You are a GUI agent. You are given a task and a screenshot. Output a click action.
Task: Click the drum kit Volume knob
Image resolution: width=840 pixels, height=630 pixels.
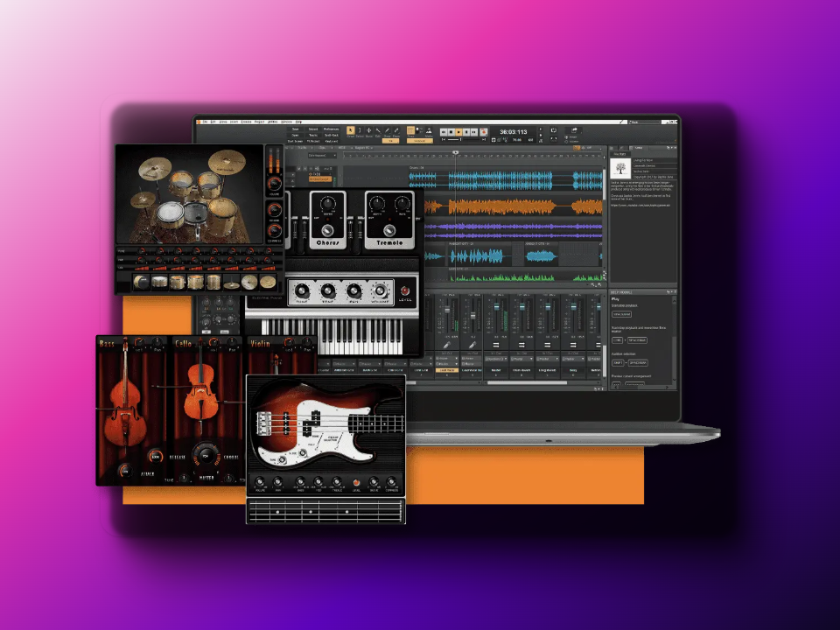click(x=274, y=185)
